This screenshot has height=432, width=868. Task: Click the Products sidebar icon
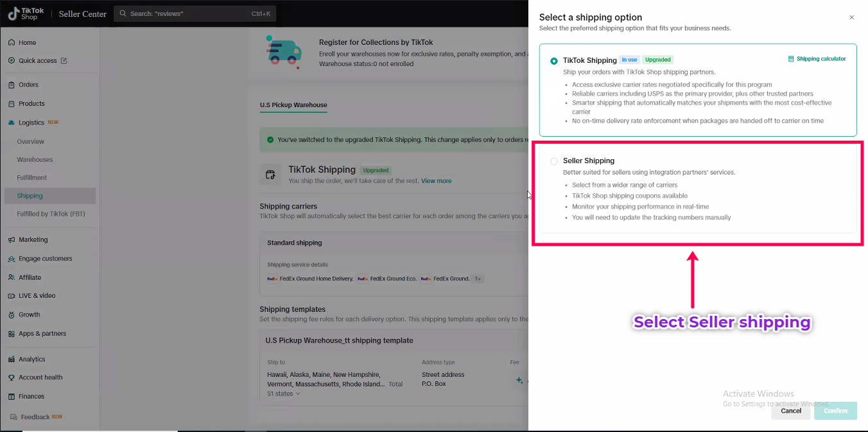tap(12, 103)
